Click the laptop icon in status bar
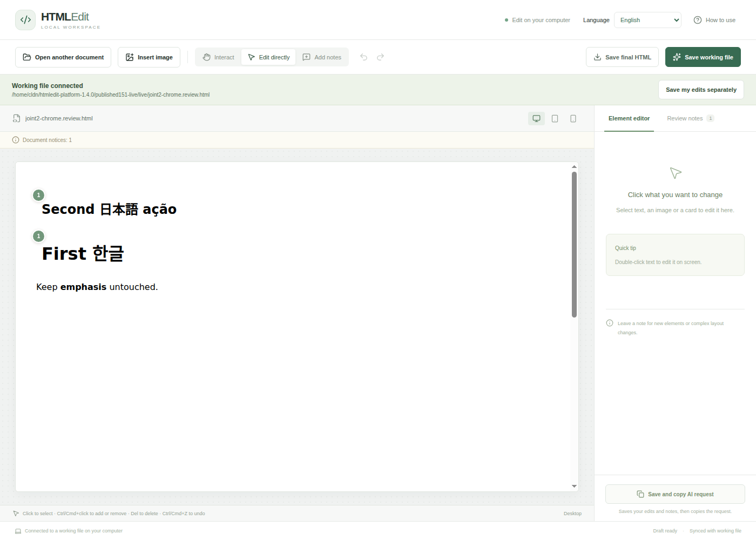Viewport: 756px width, 540px height. (x=18, y=531)
